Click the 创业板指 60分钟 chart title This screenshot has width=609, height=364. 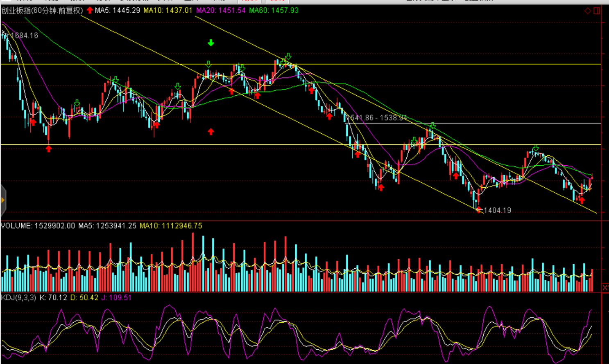click(x=42, y=10)
